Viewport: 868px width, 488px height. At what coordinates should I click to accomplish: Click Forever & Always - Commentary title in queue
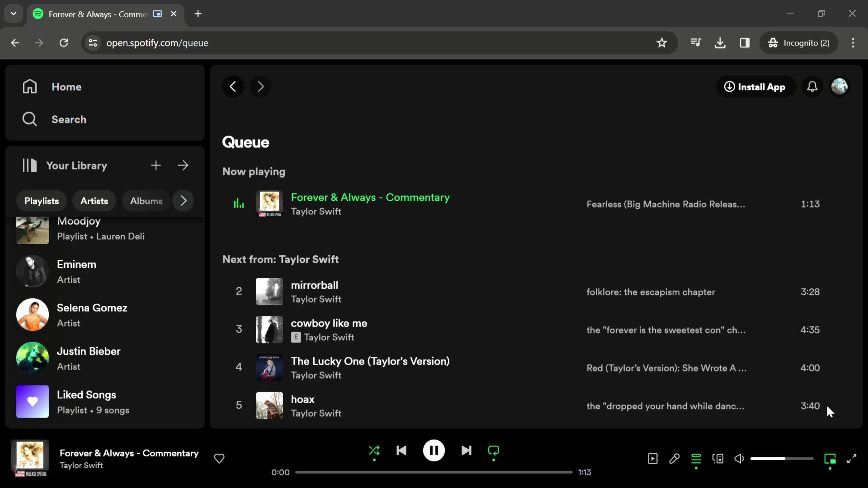coord(370,197)
